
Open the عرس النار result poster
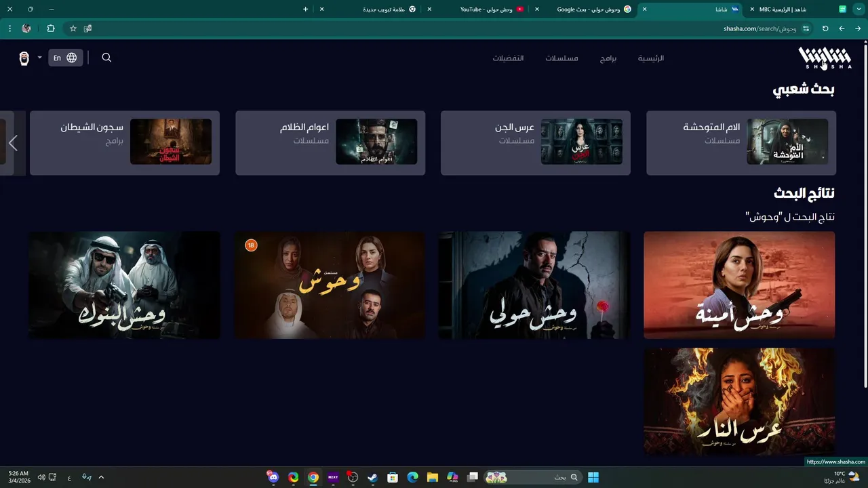click(739, 401)
